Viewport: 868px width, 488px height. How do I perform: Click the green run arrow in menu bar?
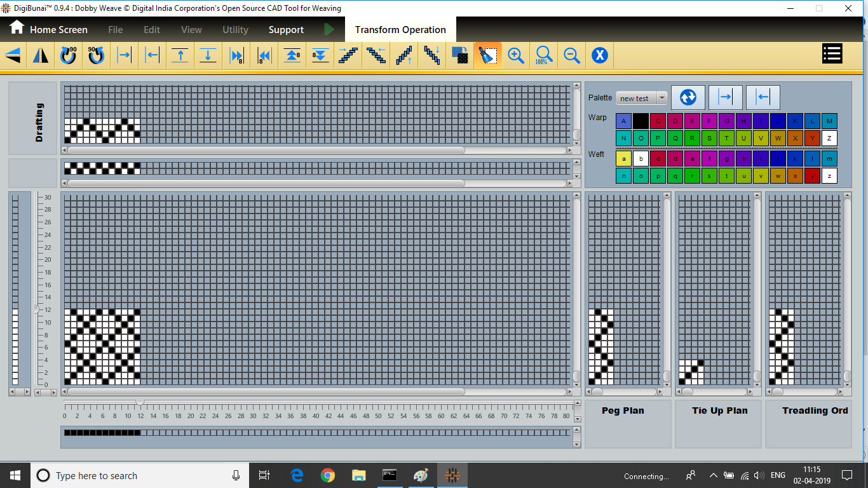tap(329, 29)
